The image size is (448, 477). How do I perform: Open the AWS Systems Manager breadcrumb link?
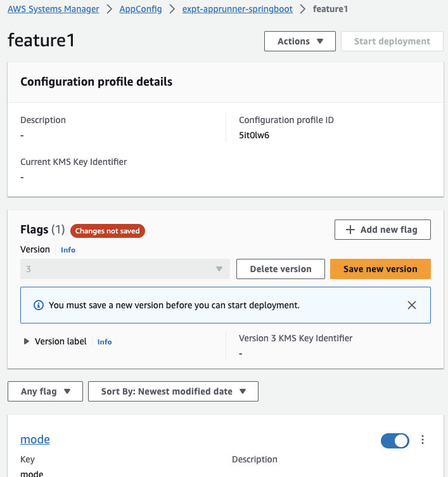53,9
